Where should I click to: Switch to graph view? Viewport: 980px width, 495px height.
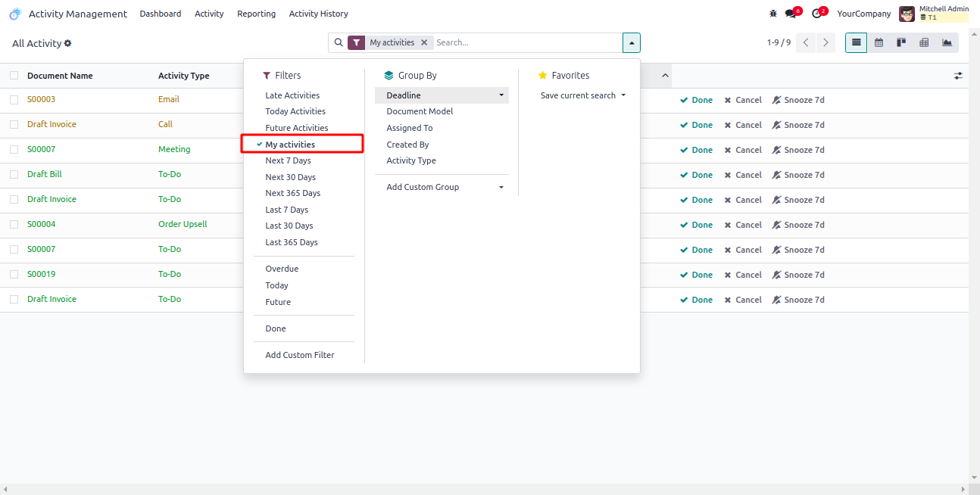coord(947,43)
